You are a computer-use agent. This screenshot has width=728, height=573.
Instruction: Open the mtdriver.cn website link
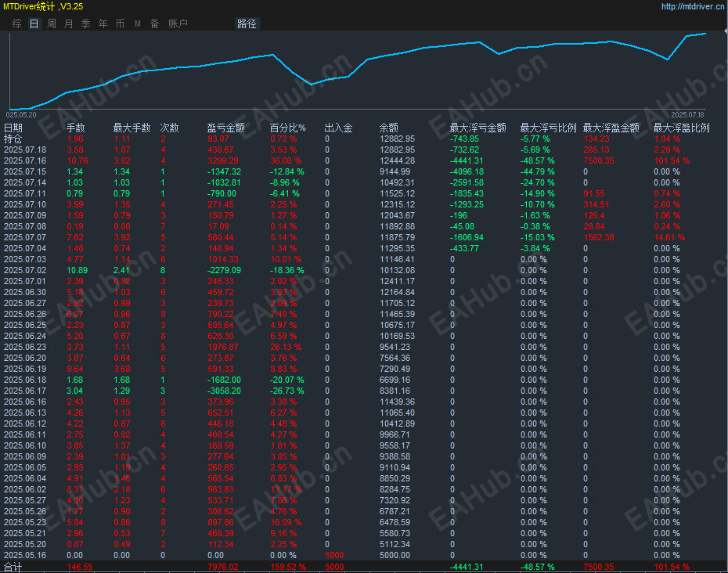pyautogui.click(x=693, y=6)
